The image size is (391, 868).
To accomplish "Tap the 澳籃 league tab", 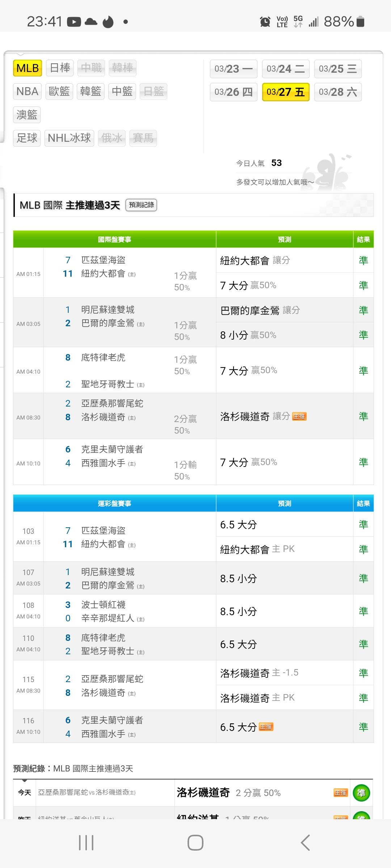I will [x=27, y=115].
